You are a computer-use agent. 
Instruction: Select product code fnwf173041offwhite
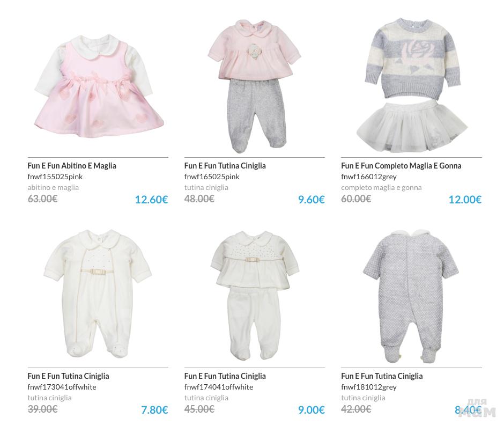(62, 387)
